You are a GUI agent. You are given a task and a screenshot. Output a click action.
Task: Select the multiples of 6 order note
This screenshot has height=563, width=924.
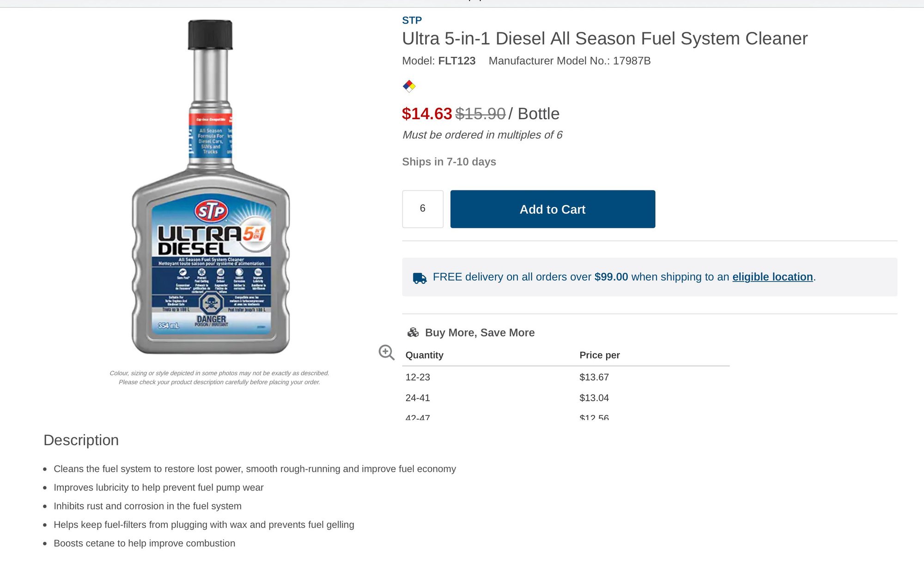coord(482,135)
